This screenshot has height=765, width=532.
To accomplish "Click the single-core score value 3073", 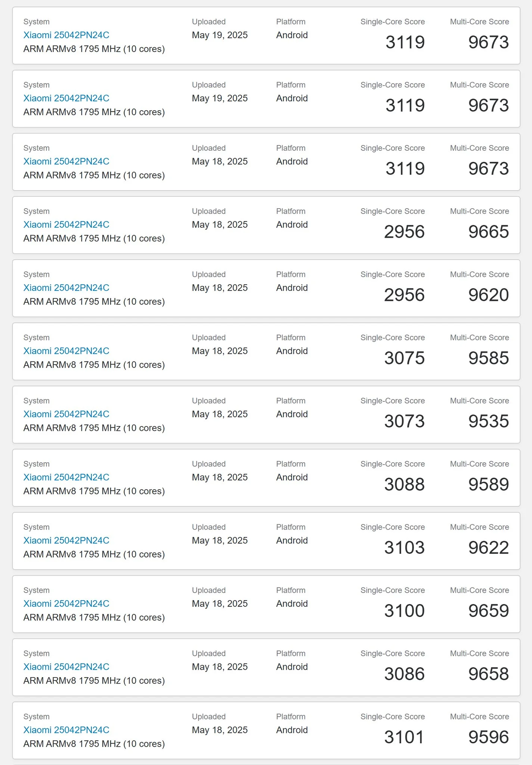I will click(405, 421).
